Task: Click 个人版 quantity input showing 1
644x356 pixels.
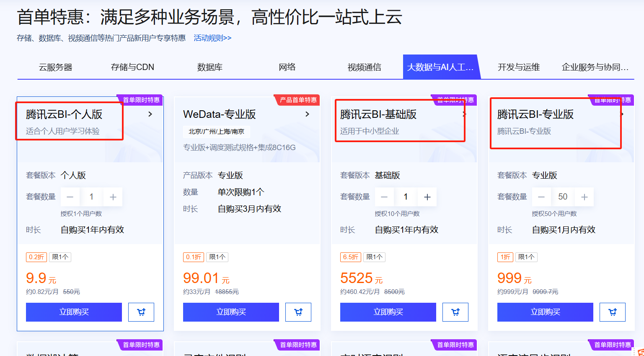Action: click(91, 197)
